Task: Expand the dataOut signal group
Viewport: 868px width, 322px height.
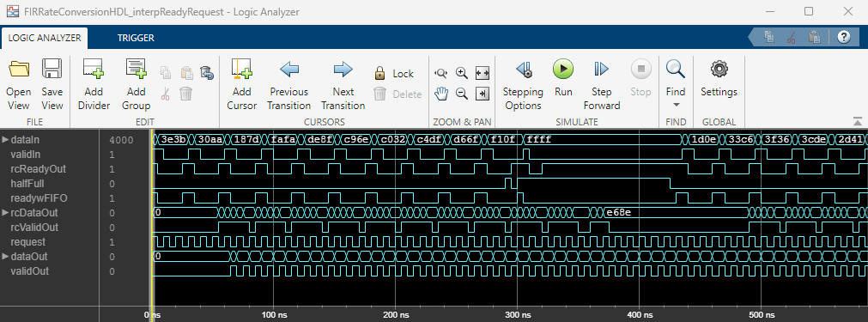Action: [5, 256]
